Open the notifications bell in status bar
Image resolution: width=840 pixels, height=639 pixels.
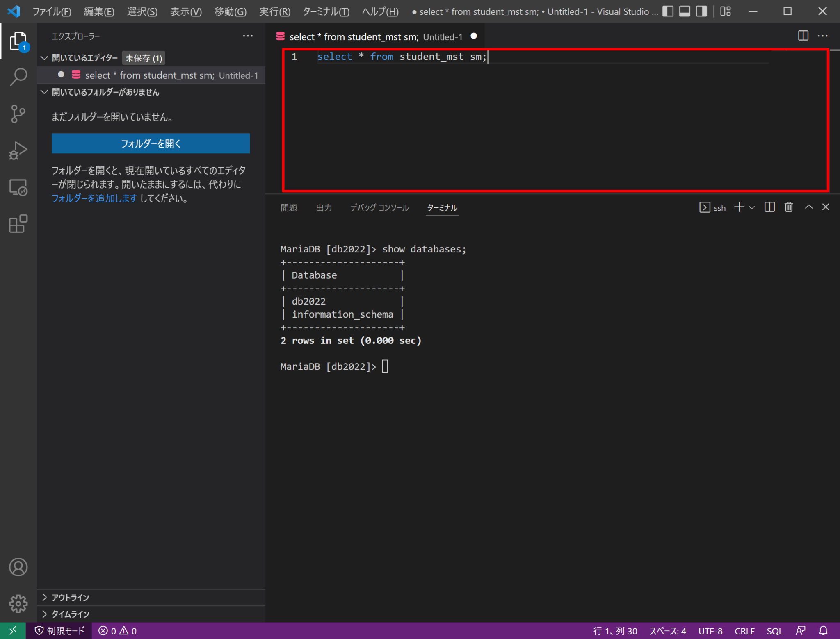824,630
